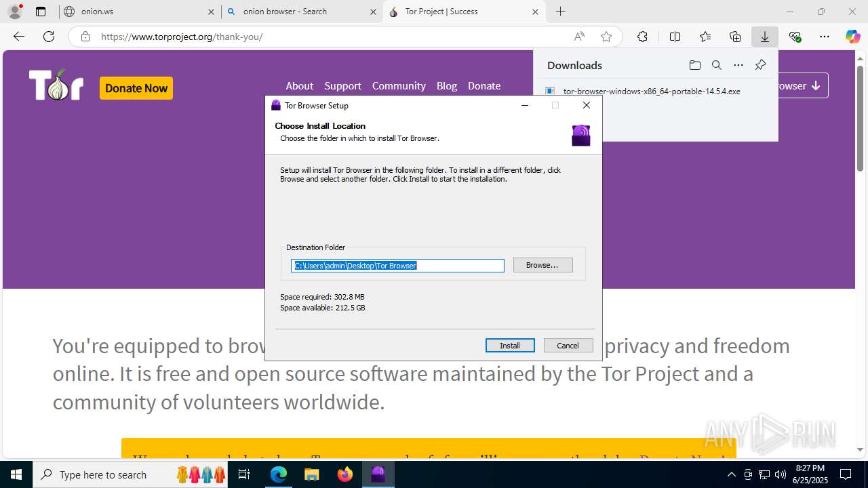Close the onion browser - Search tab
The width and height of the screenshot is (868, 488).
[x=373, y=12]
